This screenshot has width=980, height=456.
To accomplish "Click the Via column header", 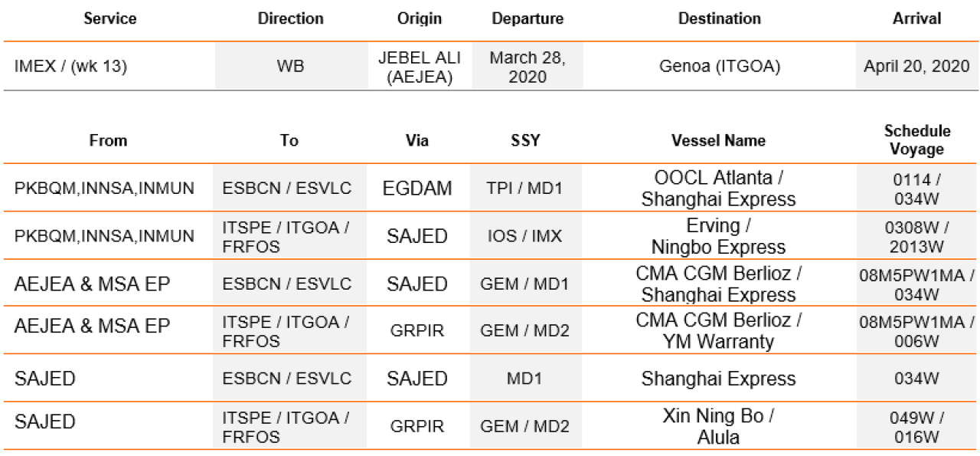I will (x=417, y=141).
